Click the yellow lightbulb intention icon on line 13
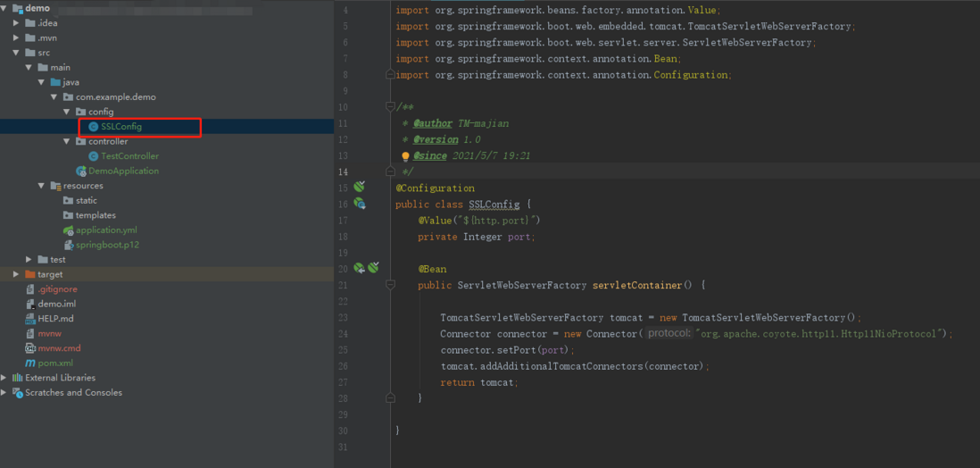980x468 pixels. [x=405, y=156]
